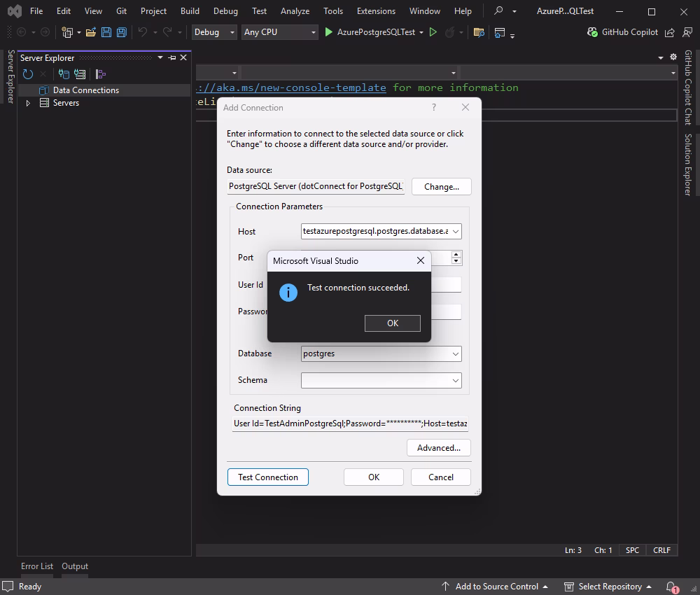Click OK on Test connection succeeded dialog
The image size is (700, 595).
pos(392,323)
